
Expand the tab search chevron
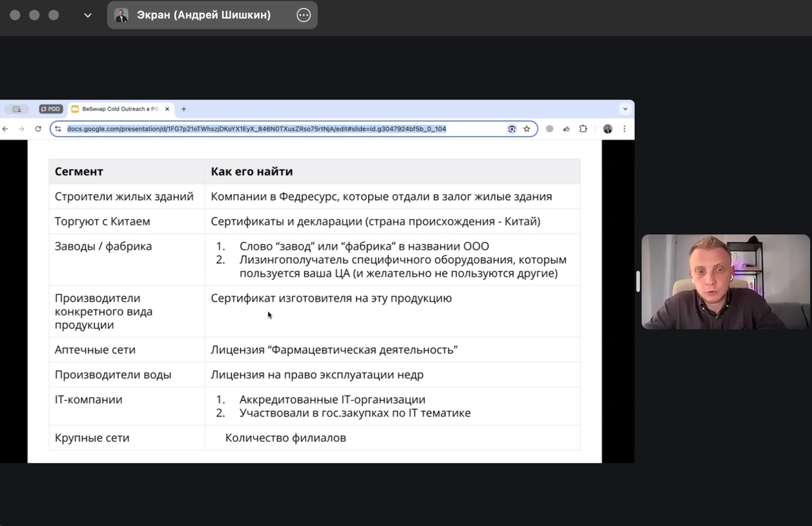[625, 109]
